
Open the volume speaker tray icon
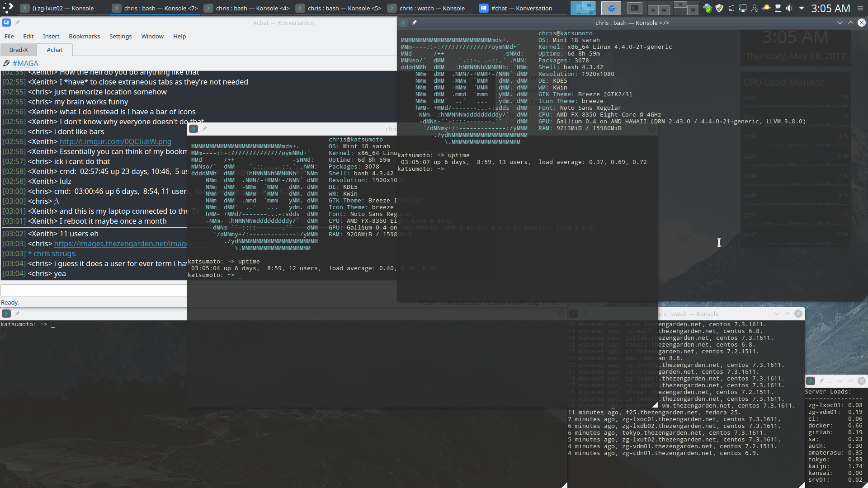pyautogui.click(x=789, y=8)
